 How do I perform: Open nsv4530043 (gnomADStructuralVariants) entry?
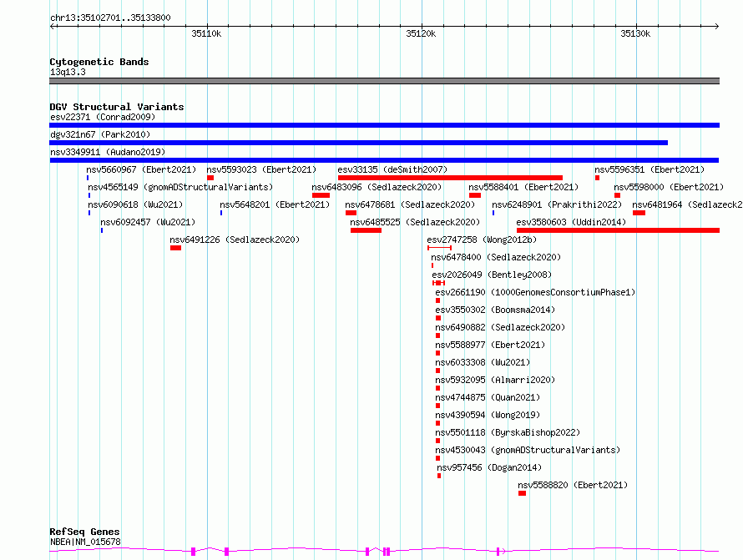[528, 450]
